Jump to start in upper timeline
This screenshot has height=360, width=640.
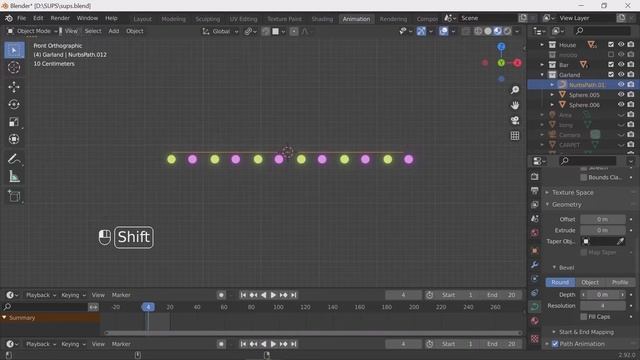click(243, 295)
